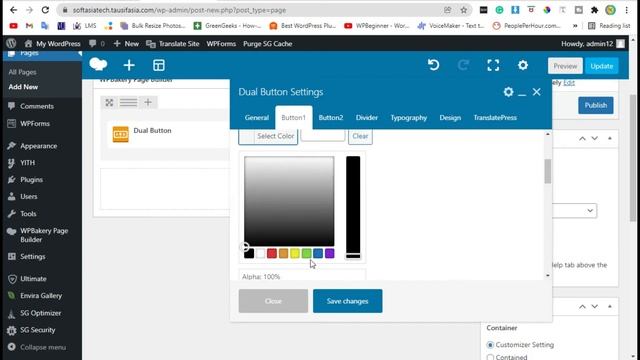The height and width of the screenshot is (360, 640).
Task: Click the gray Close button
Action: click(x=273, y=301)
